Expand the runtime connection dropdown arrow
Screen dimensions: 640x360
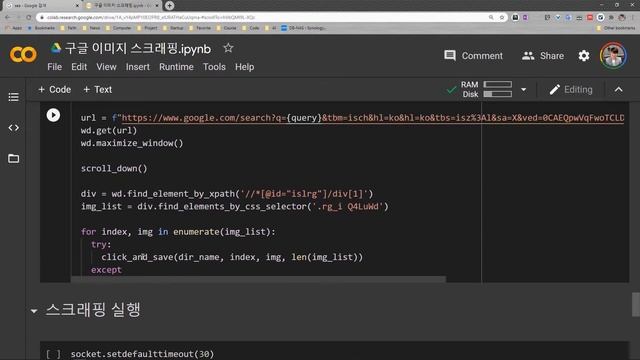[523, 90]
